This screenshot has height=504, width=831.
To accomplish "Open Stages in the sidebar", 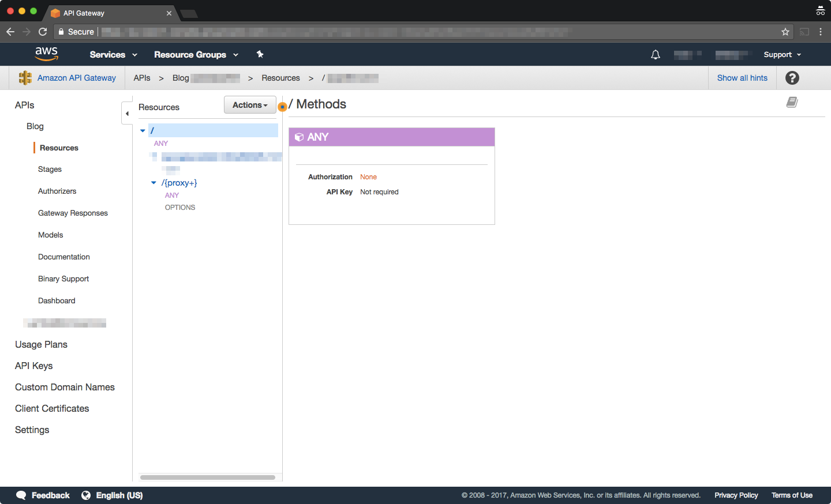I will pyautogui.click(x=50, y=170).
